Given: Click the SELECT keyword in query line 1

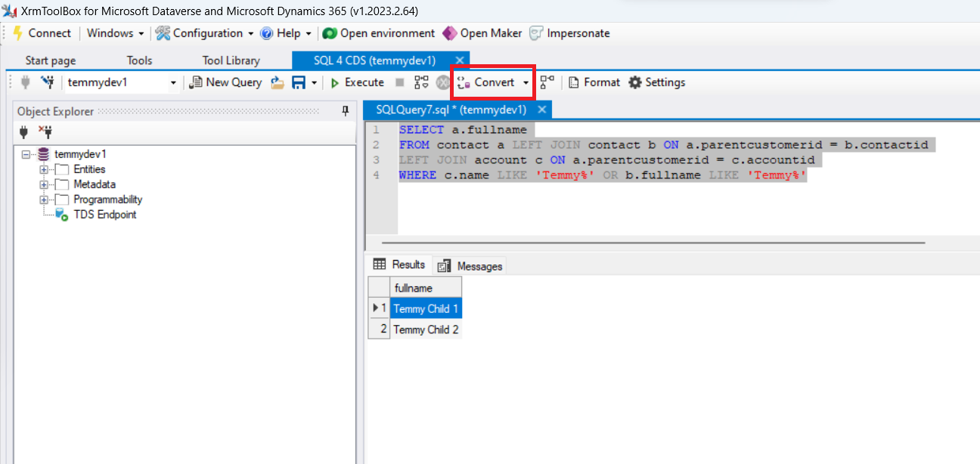Looking at the screenshot, I should pos(421,130).
